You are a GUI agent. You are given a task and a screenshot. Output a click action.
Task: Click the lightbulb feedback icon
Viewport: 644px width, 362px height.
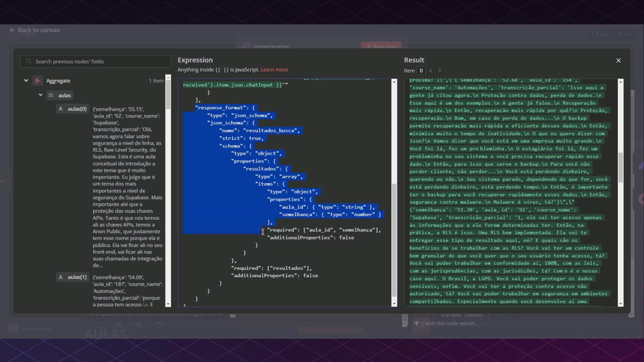point(417,323)
